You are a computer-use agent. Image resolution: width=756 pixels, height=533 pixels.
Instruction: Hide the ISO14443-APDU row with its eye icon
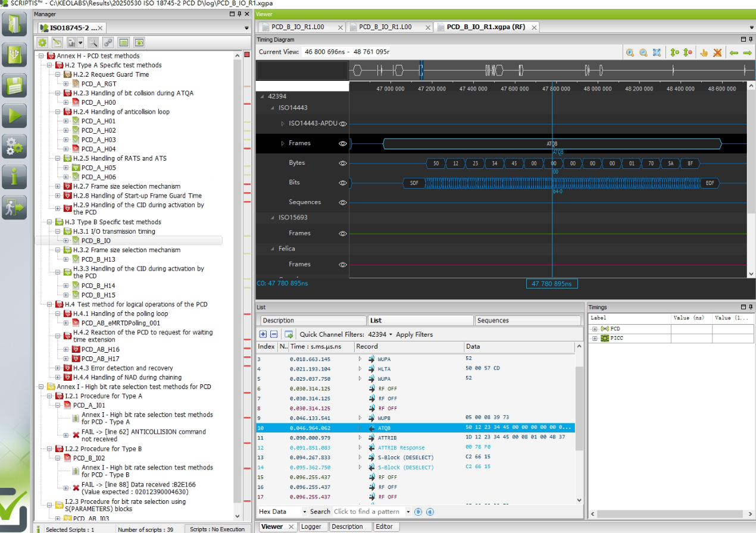click(343, 124)
